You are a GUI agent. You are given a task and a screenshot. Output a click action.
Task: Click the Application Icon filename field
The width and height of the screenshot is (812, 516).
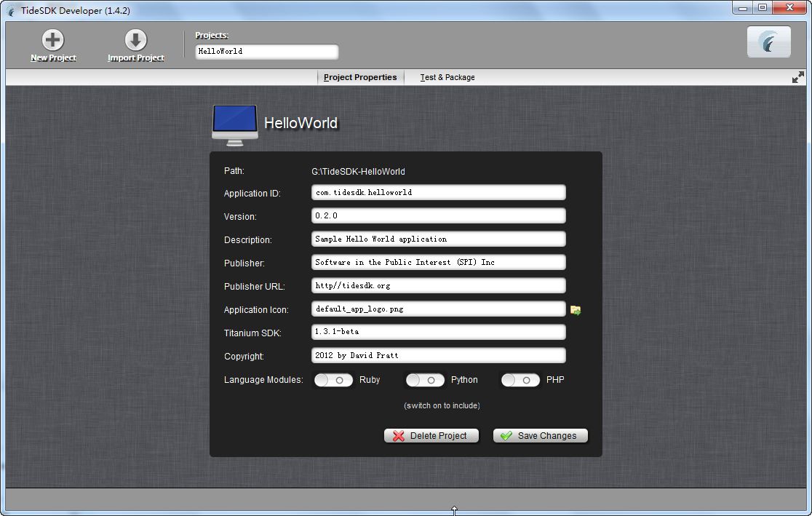438,309
